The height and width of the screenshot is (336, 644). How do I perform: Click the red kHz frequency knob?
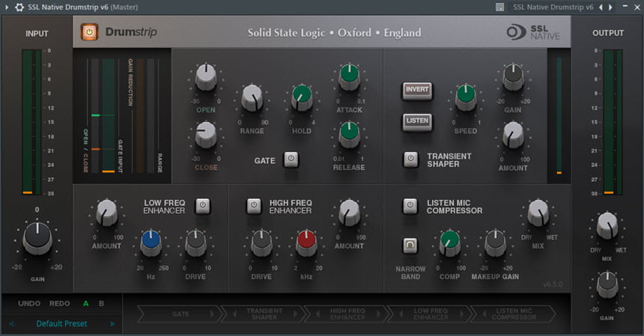pos(306,243)
